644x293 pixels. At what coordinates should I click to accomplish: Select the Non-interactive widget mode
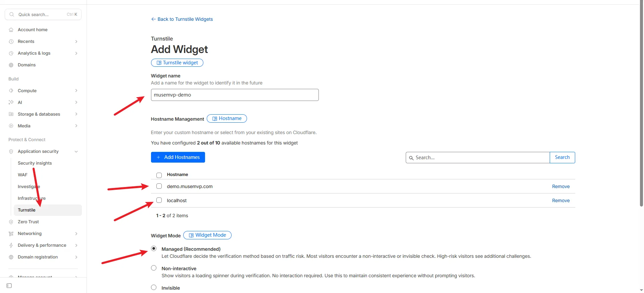(154, 268)
